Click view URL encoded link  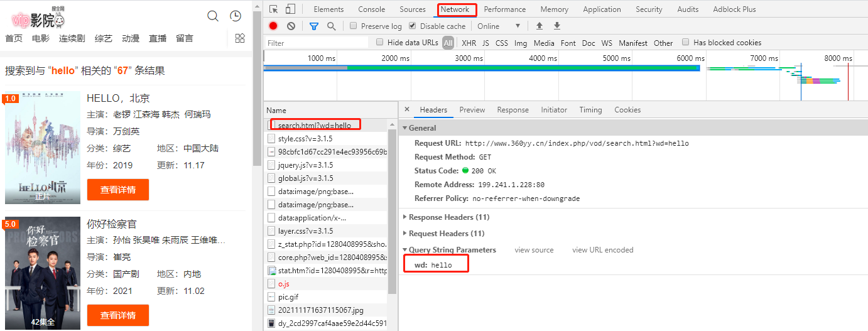tap(603, 249)
